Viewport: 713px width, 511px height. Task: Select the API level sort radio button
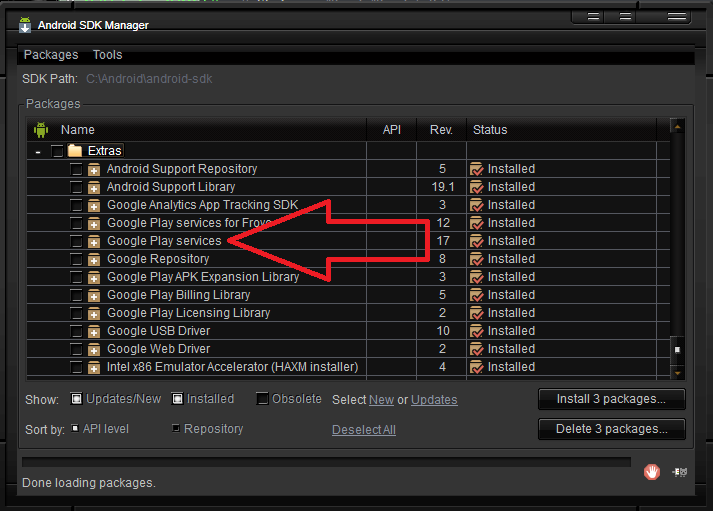(75, 428)
